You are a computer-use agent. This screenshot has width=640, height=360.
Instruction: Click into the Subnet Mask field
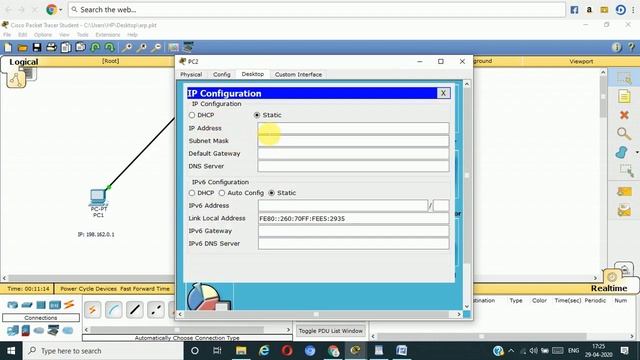[x=353, y=141]
